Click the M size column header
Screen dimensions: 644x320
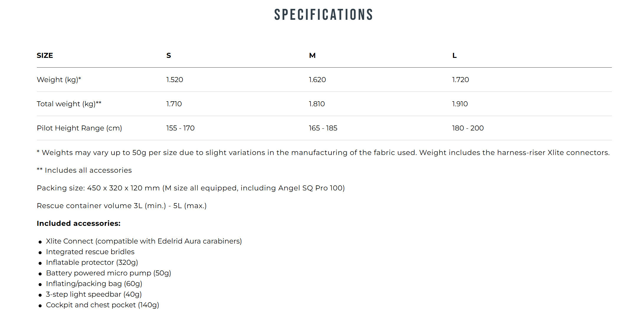click(x=312, y=55)
